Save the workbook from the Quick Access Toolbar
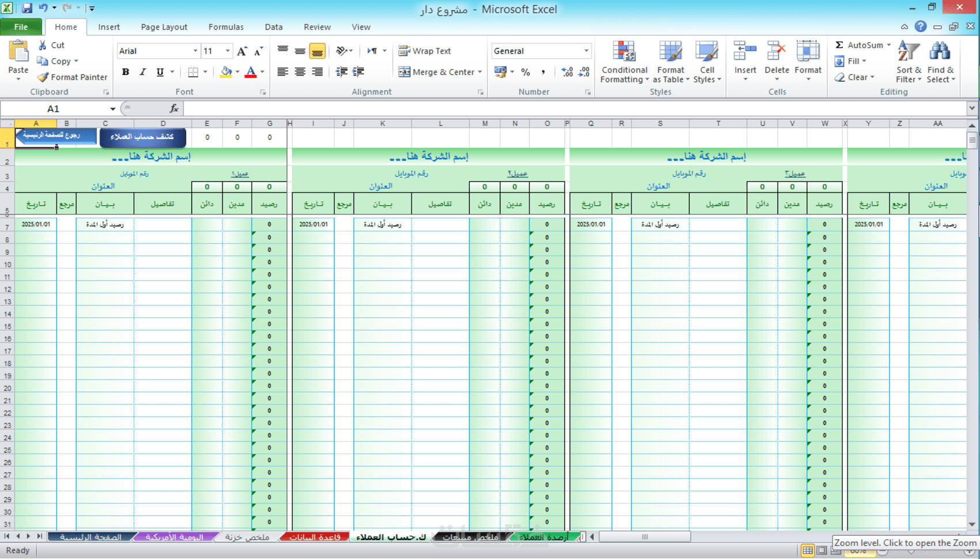Screen dimensions: 980x559 (x=27, y=9)
